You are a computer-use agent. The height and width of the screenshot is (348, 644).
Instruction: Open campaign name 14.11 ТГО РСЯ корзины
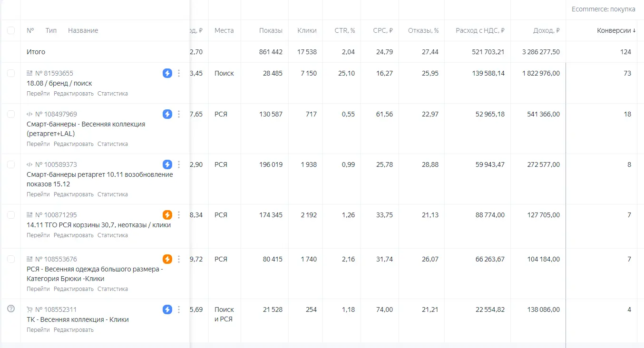[x=98, y=225]
